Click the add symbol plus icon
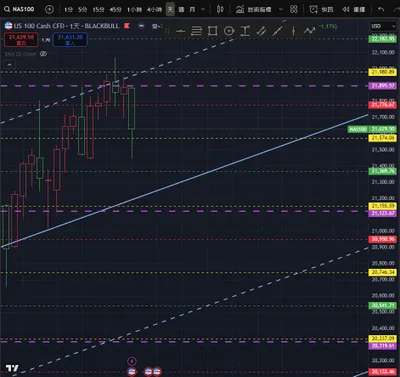This screenshot has width=400, height=377. [49, 9]
